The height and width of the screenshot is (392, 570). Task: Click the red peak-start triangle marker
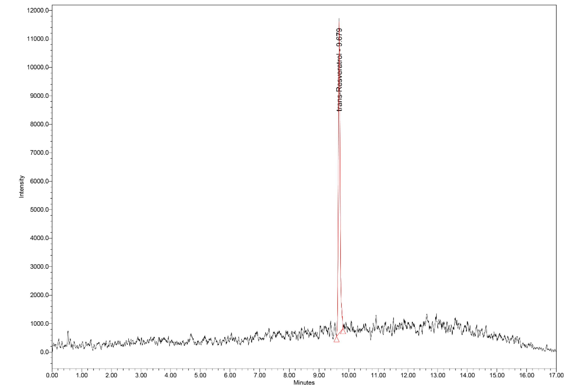(x=336, y=340)
